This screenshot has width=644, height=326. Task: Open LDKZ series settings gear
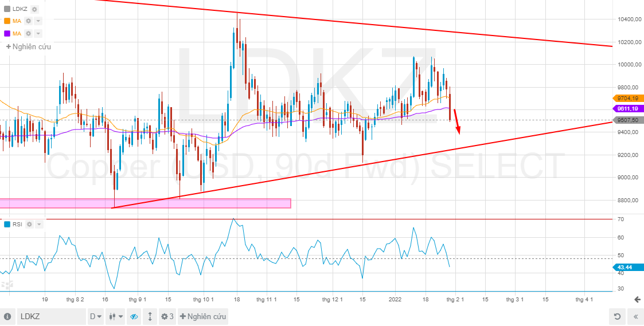[x=34, y=9]
